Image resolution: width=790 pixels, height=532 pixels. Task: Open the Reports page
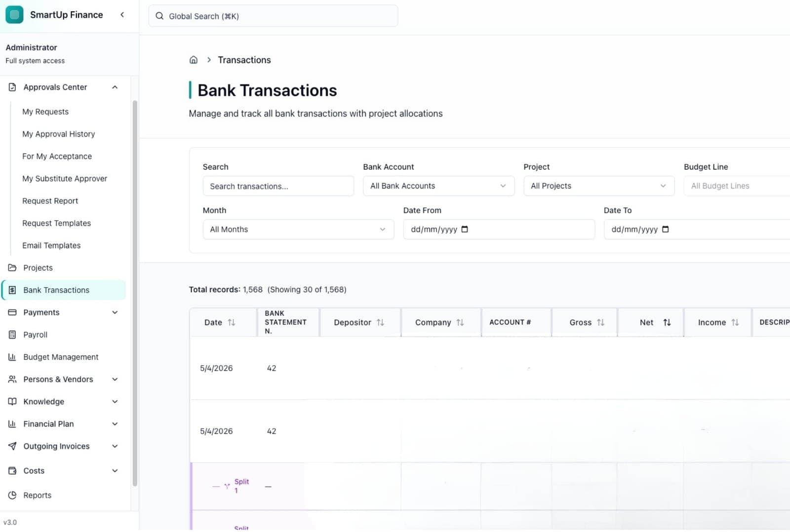pos(38,495)
